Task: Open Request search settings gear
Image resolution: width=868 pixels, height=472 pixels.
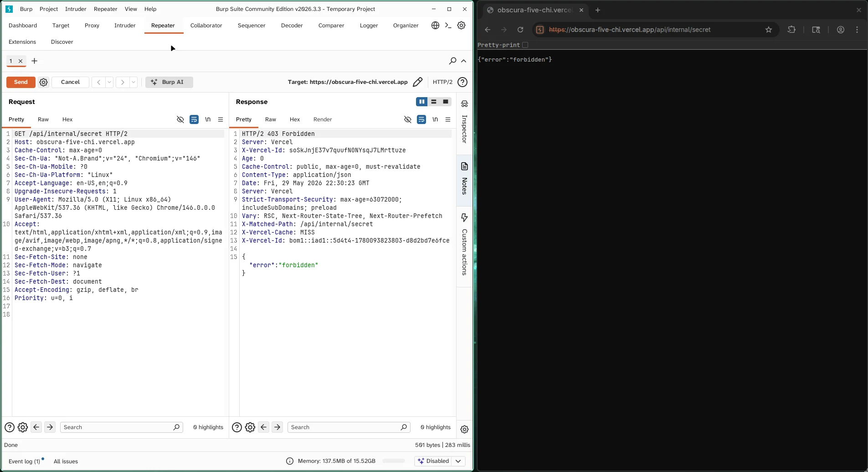Action: pos(23,427)
